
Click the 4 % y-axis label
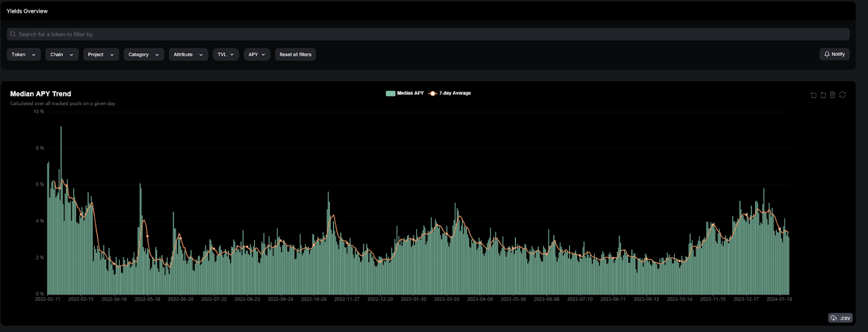(x=40, y=221)
